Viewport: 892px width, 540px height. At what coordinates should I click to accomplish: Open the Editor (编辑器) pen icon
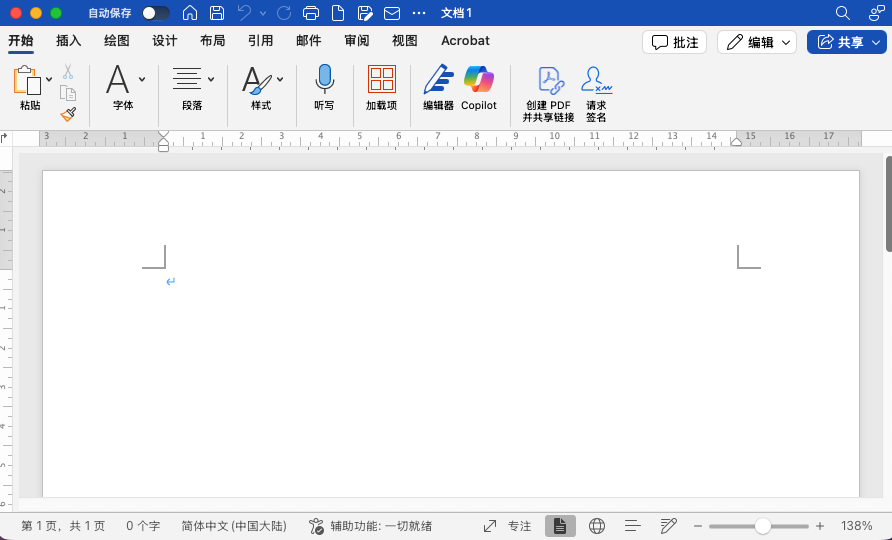coord(438,80)
